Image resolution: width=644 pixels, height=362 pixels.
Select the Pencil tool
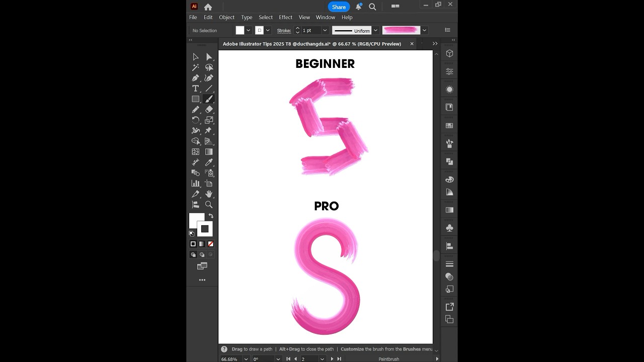coord(196,110)
